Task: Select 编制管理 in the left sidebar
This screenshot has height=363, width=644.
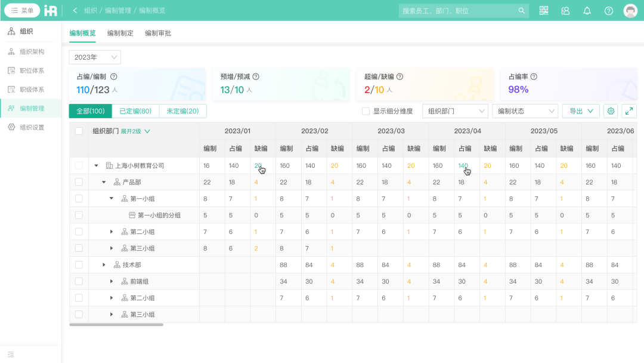Action: click(35, 110)
